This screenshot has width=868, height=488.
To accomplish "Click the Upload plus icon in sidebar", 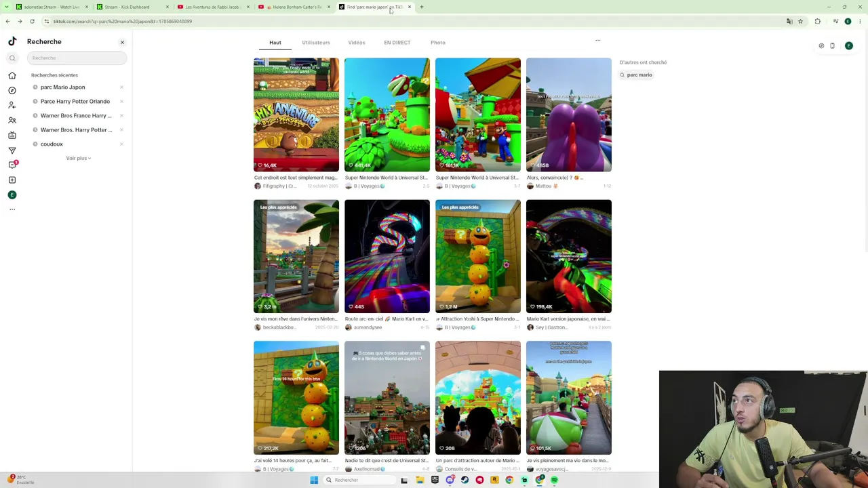I will pyautogui.click(x=12, y=180).
